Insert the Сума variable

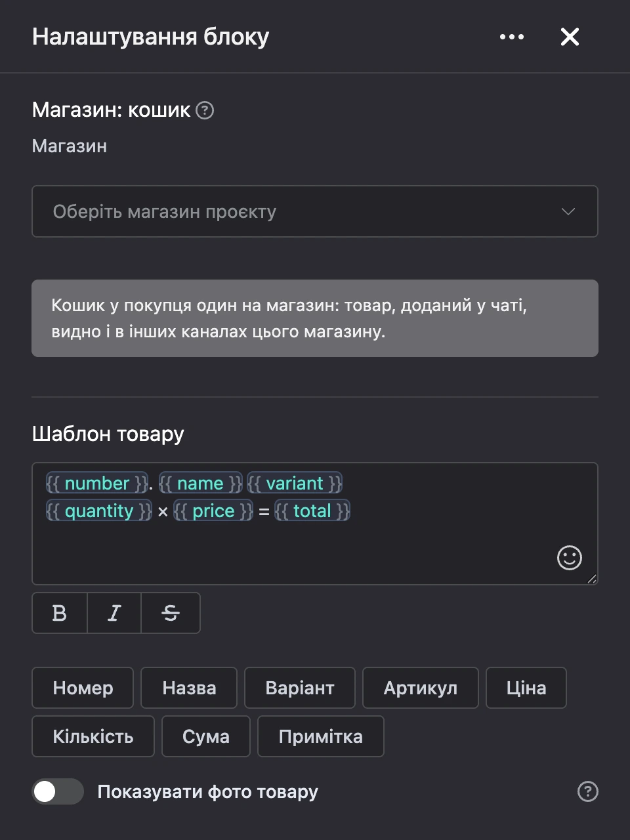pyautogui.click(x=206, y=736)
